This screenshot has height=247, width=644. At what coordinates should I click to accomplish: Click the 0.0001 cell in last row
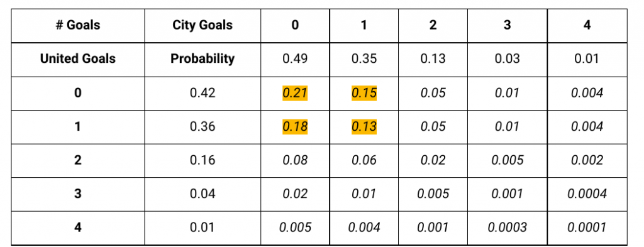coord(587,228)
